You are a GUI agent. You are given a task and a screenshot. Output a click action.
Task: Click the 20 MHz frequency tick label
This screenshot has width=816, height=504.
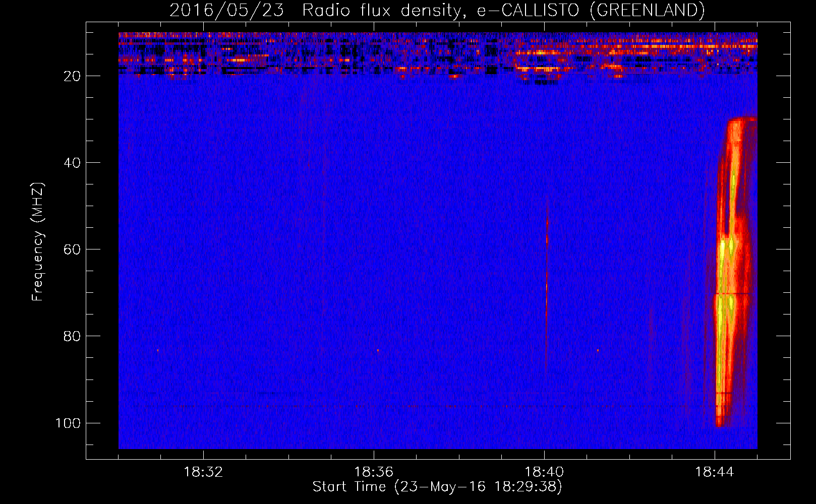tap(72, 76)
